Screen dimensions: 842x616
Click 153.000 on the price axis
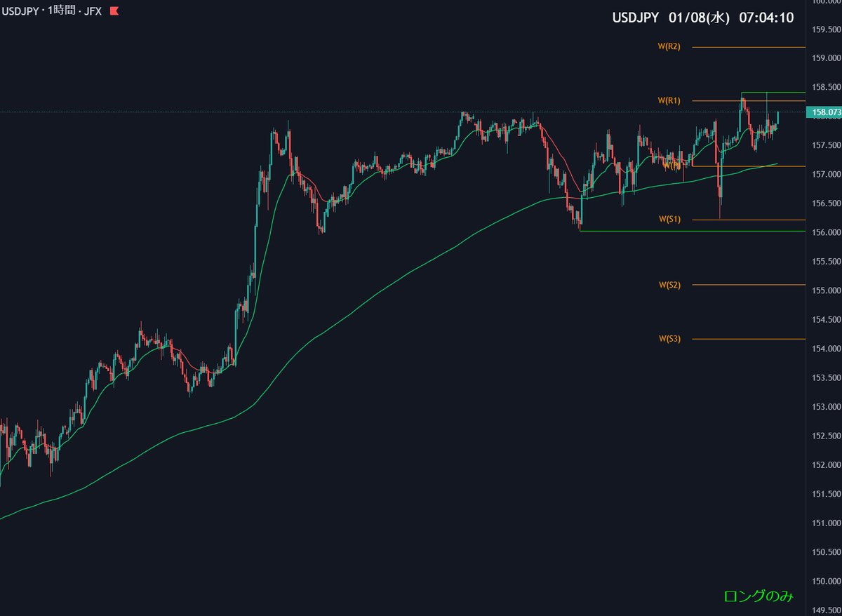(826, 407)
